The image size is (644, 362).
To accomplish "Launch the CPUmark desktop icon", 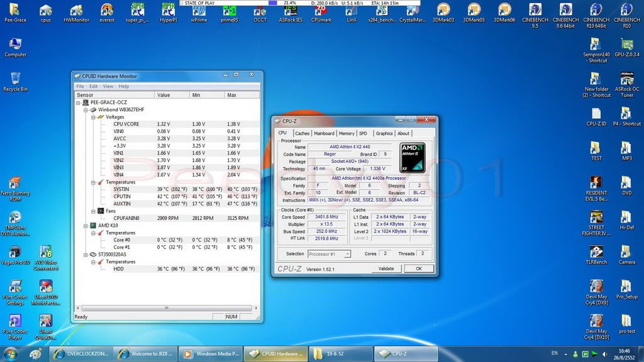I will point(321,14).
